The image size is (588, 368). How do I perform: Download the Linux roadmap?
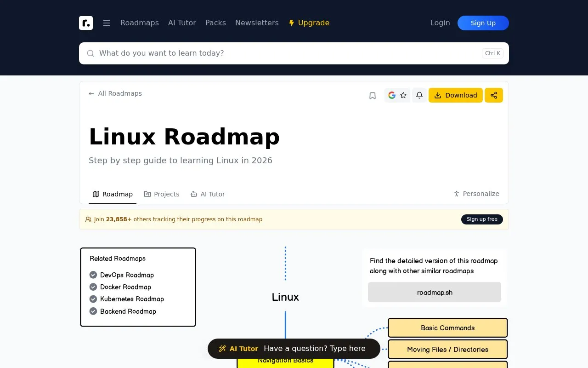(456, 95)
